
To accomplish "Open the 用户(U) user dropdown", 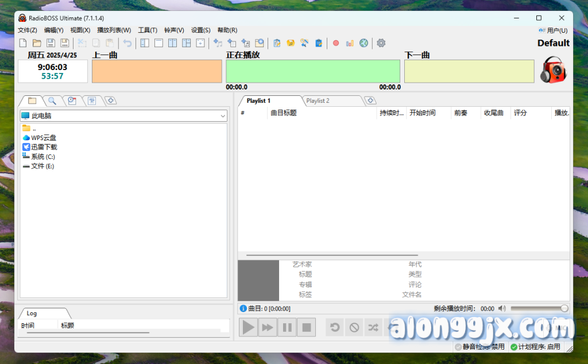I will pyautogui.click(x=553, y=30).
